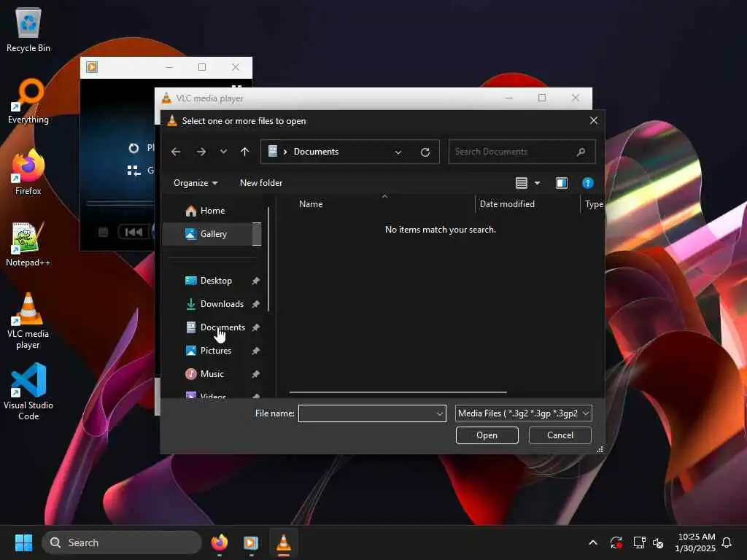747x560 pixels.
Task: Select Everything desktop shortcut
Action: pyautogui.click(x=28, y=101)
